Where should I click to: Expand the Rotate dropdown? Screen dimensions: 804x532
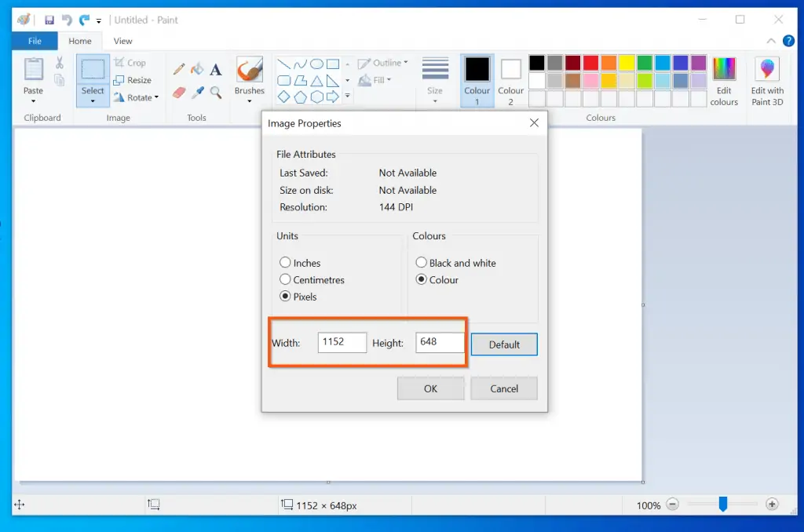coord(137,97)
